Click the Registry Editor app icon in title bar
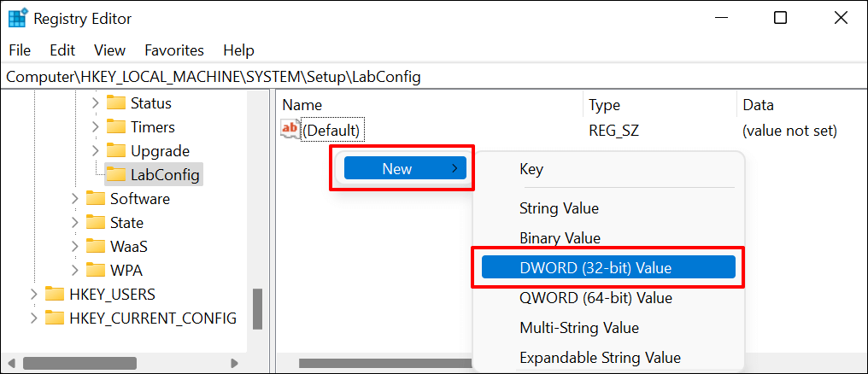This screenshot has height=374, width=868. pyautogui.click(x=18, y=17)
